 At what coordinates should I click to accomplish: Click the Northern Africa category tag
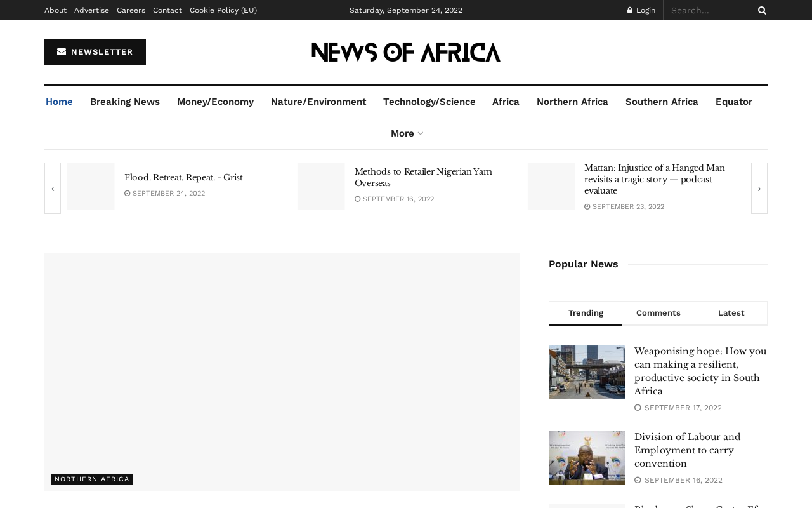click(x=92, y=479)
